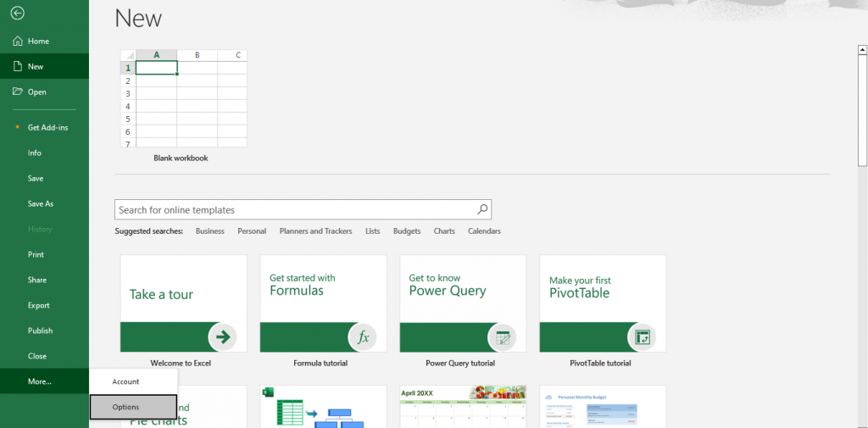The image size is (868, 428).
Task: Click the back arrow icon
Action: tap(18, 14)
